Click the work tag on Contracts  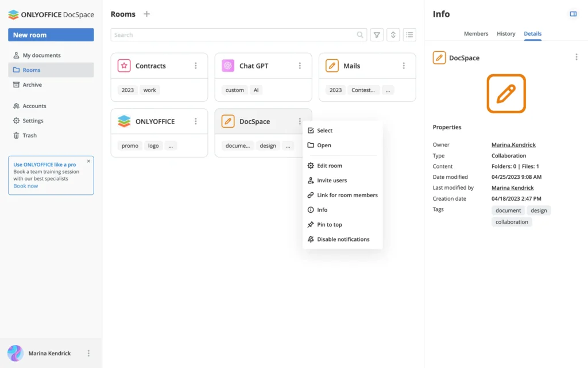(x=150, y=90)
